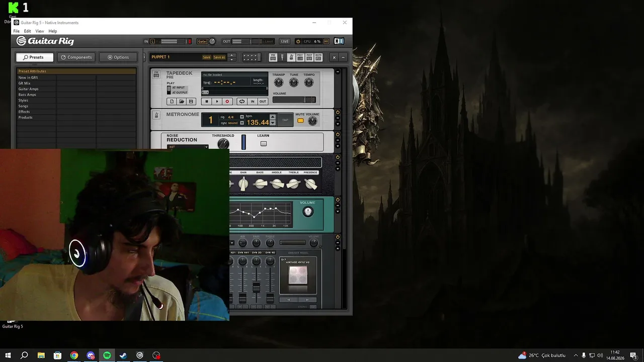Open the Help menu
644x362 pixels.
pos(53,31)
